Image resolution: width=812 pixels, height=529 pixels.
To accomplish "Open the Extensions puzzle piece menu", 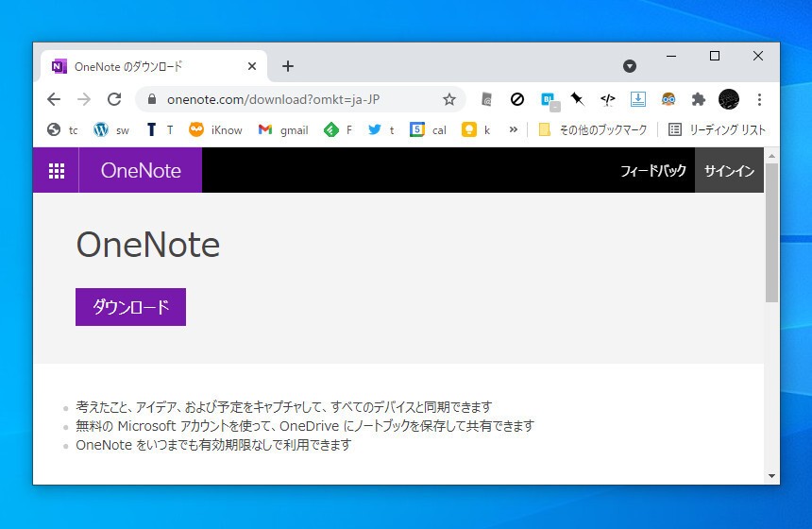I will coord(699,99).
